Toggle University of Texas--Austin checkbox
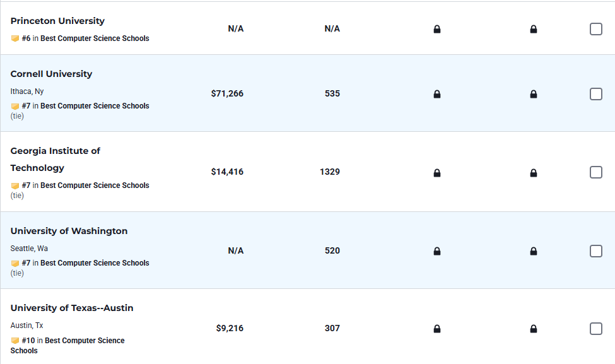 [596, 329]
